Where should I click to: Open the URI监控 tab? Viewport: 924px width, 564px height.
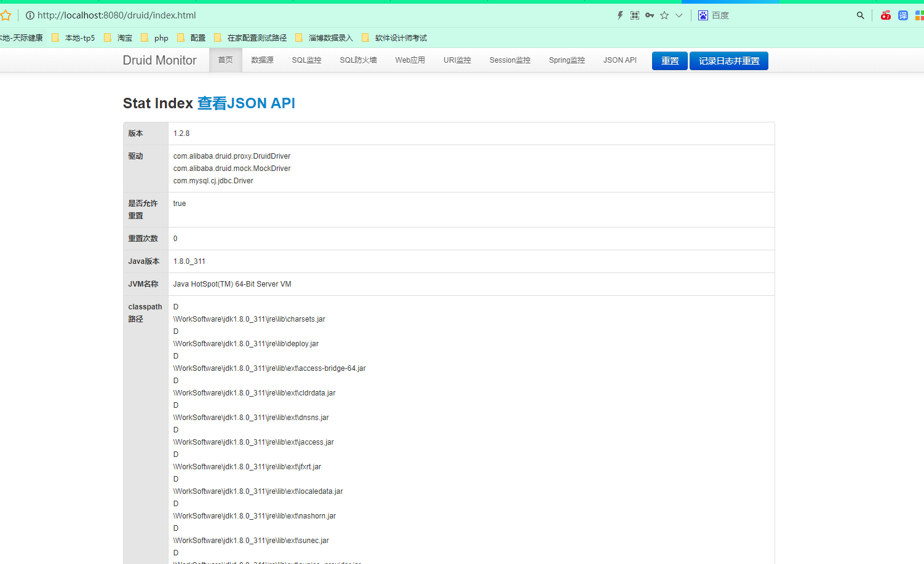pyautogui.click(x=457, y=60)
